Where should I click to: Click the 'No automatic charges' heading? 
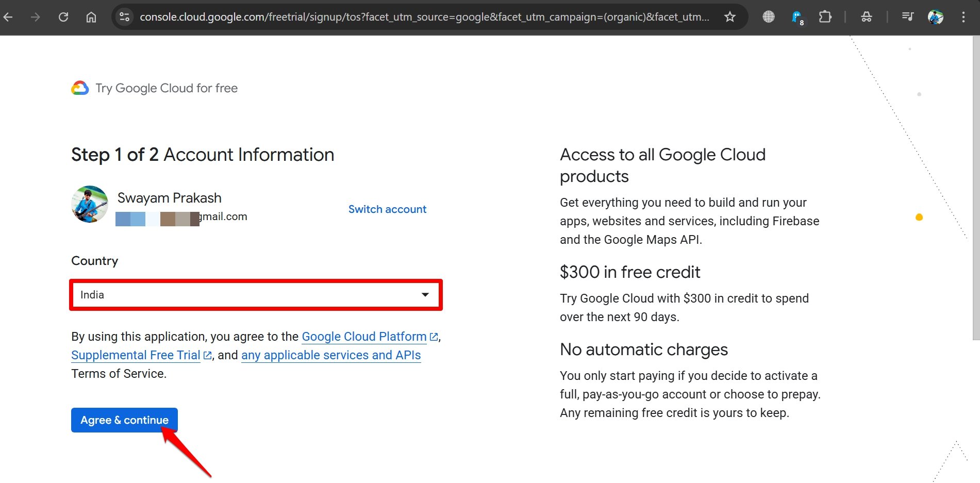coord(644,349)
